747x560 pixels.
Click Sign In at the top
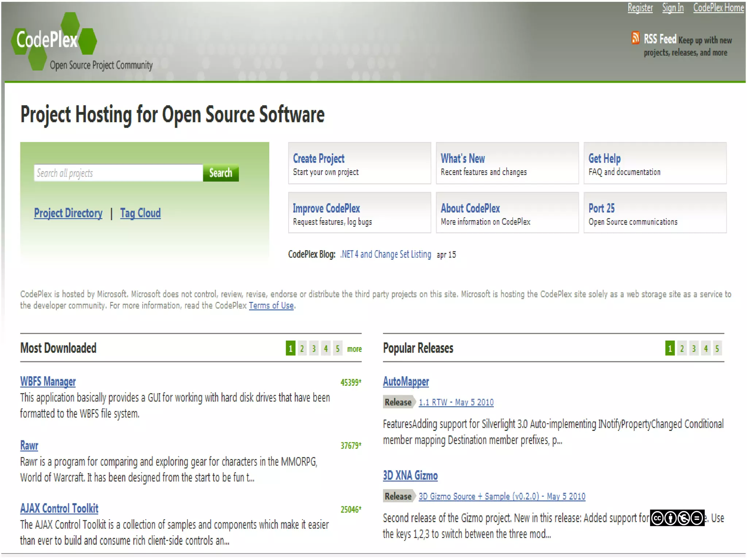click(x=673, y=8)
